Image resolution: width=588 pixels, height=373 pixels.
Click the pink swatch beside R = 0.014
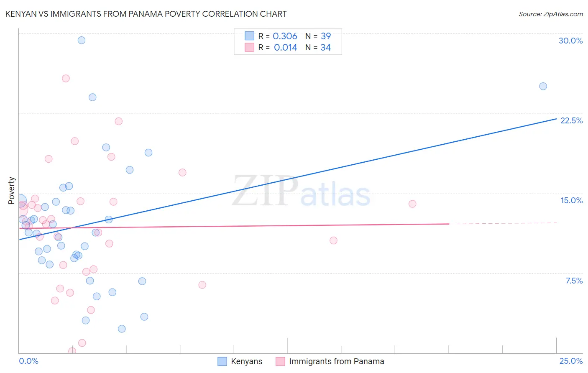249,47
